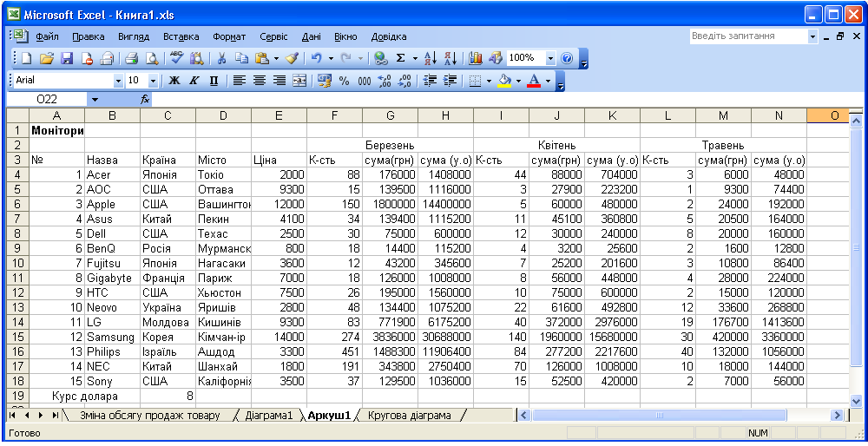Open the Name Box dropdown

(95, 100)
